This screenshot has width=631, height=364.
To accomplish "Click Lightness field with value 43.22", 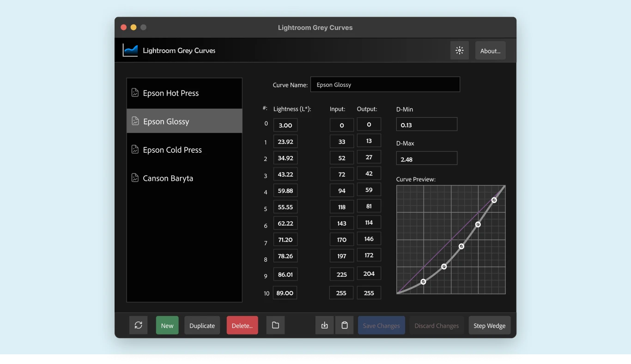I will (x=285, y=174).
